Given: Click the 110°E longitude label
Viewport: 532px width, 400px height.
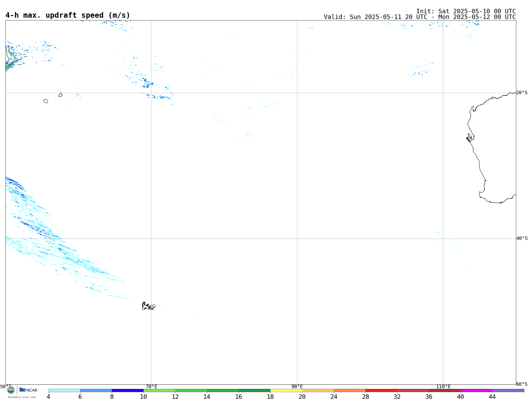Looking at the screenshot, I should (x=443, y=387).
